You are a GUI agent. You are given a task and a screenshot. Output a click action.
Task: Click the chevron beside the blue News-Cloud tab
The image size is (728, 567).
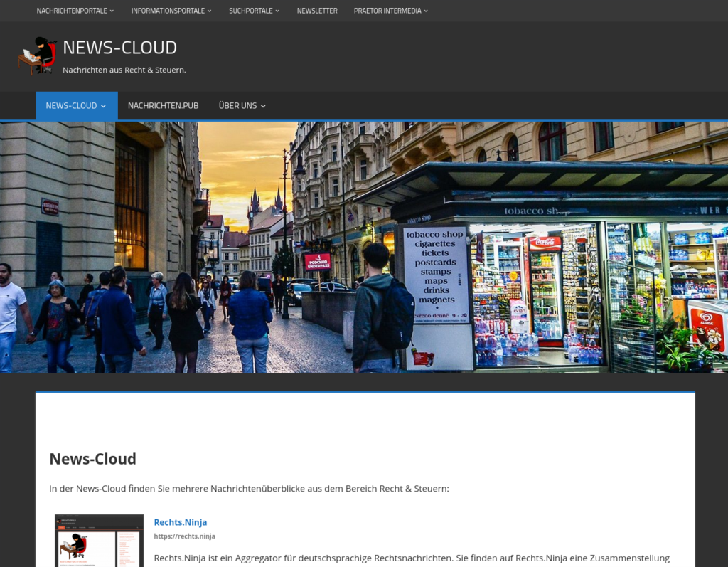[x=103, y=107]
